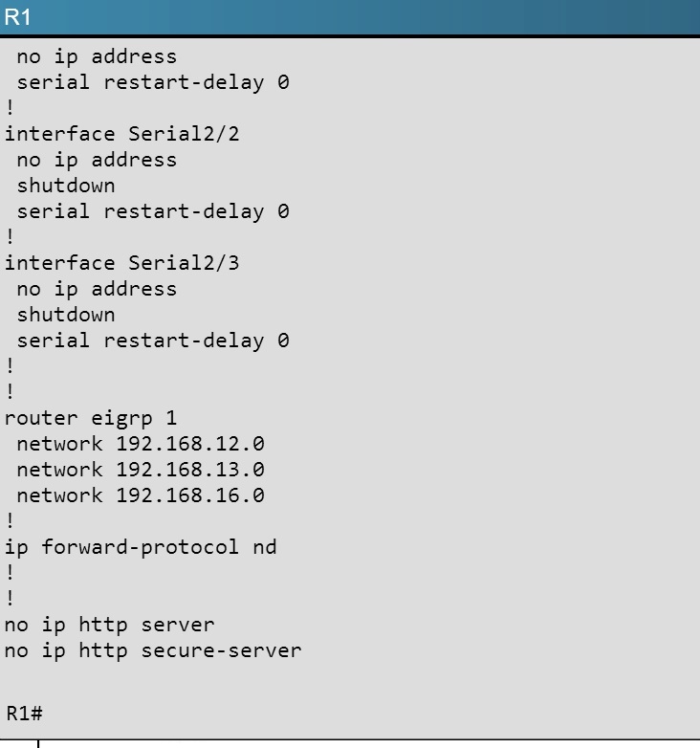Screen dimensions: 700x748
Task: Click the topmost 'no ip address' line
Action: [97, 56]
